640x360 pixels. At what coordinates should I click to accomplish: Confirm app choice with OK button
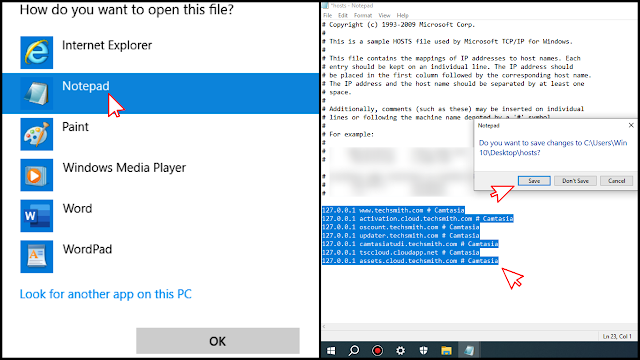pos(218,341)
